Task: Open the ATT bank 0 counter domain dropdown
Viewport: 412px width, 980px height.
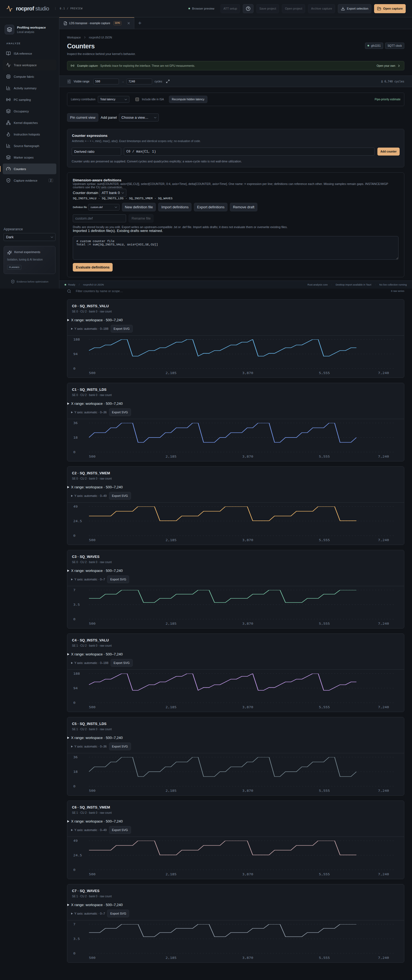Action: (113, 193)
